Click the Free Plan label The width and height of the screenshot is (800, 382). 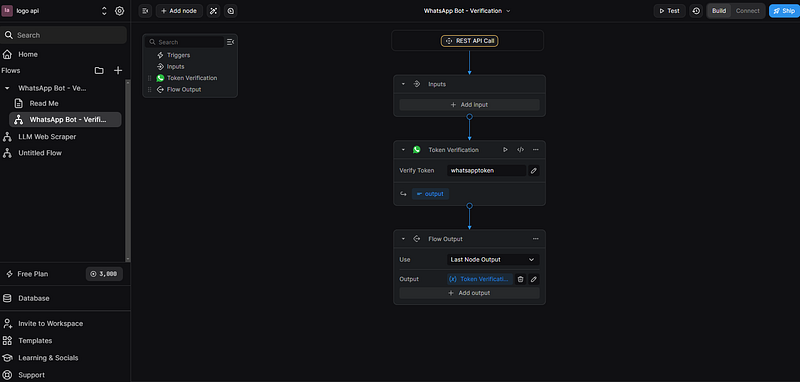[x=33, y=274]
